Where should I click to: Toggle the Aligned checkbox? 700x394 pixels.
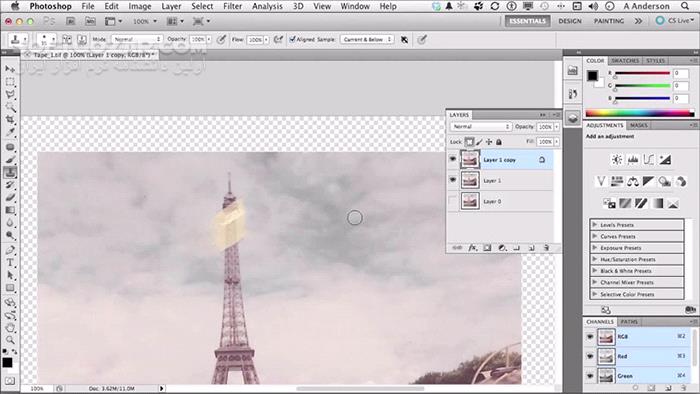(293, 39)
